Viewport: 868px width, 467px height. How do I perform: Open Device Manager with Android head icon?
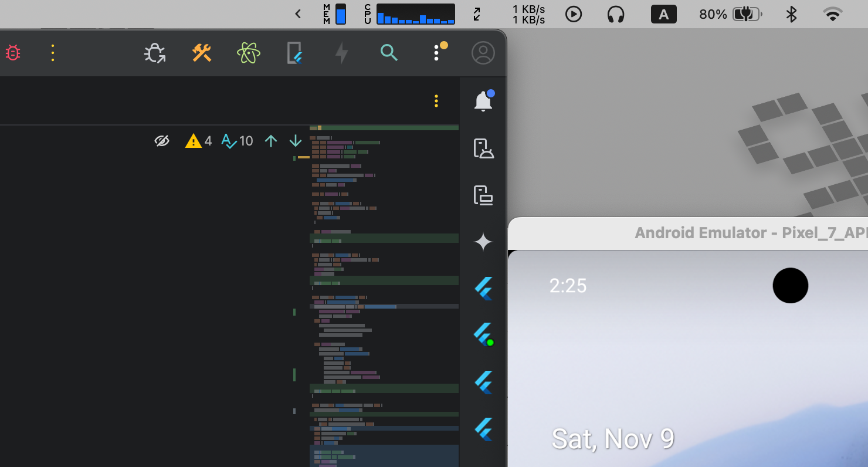point(483,148)
